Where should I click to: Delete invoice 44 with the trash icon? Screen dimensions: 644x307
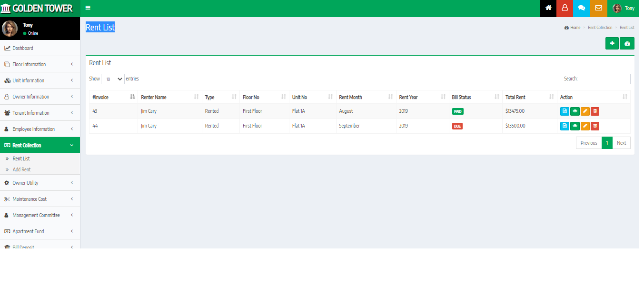[595, 126]
